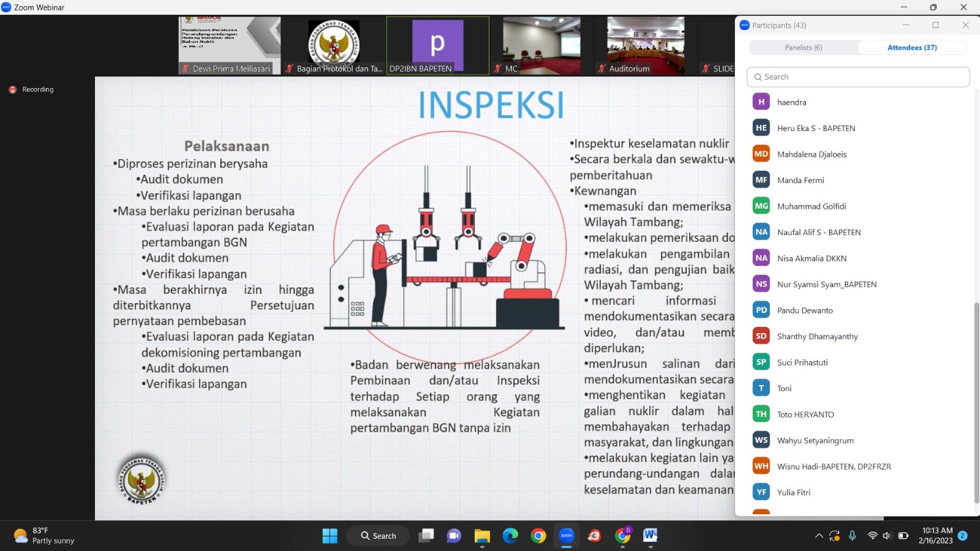Open the Wi-Fi network tray icon
This screenshot has width=980, height=551.
[872, 536]
